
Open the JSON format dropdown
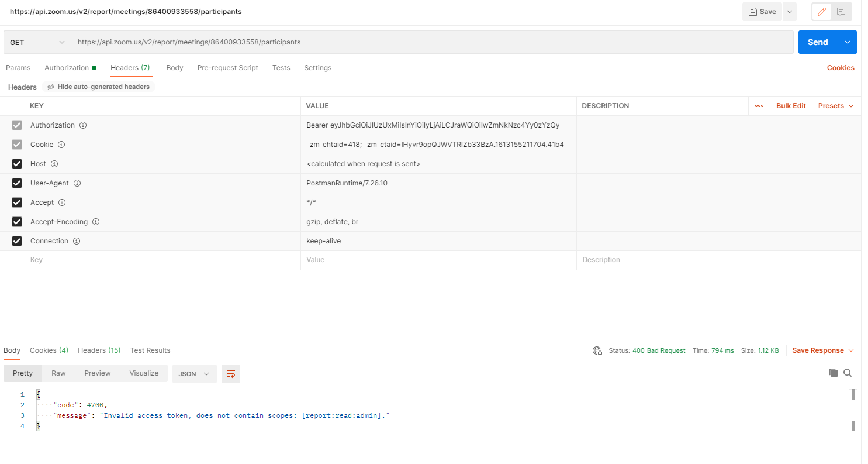tap(194, 374)
